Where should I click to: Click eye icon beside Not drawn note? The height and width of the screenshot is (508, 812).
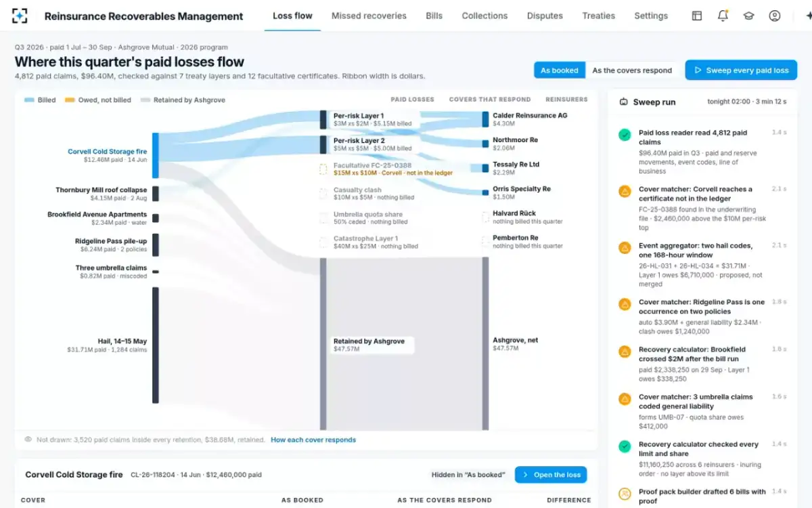(28, 440)
